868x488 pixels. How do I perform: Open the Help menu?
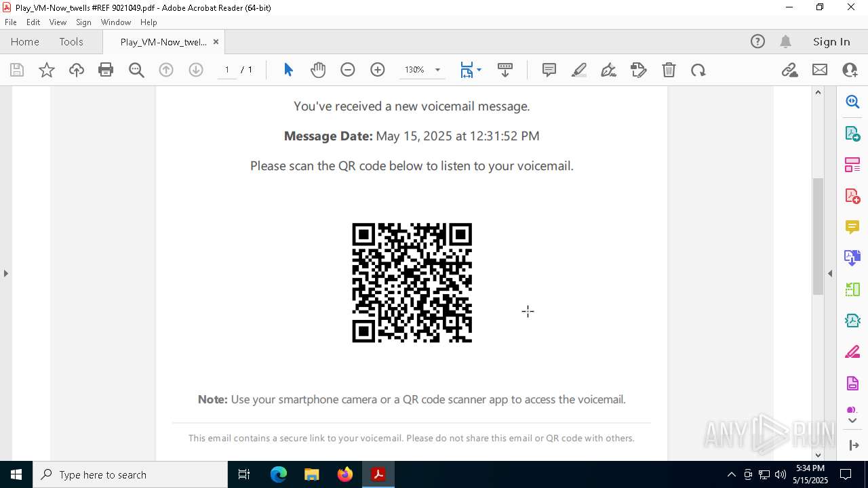pos(149,22)
